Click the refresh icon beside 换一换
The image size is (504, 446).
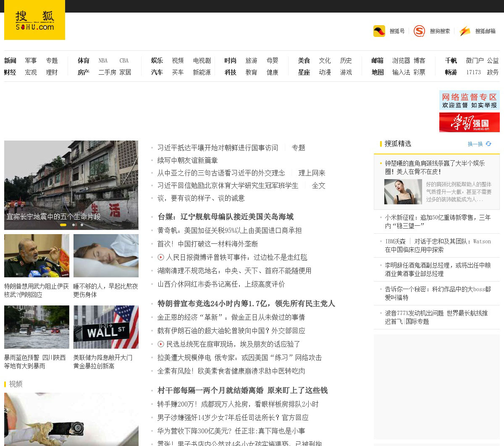coord(488,144)
